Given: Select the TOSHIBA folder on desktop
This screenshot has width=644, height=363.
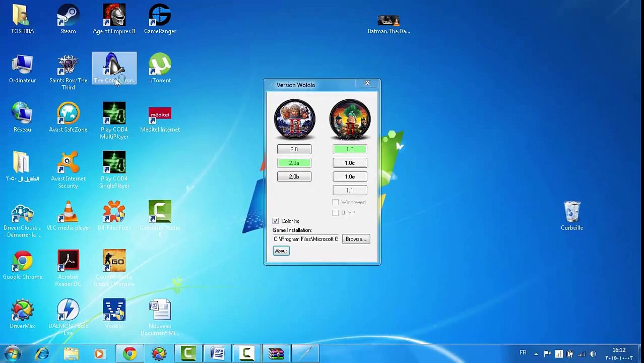Looking at the screenshot, I should click(22, 20).
